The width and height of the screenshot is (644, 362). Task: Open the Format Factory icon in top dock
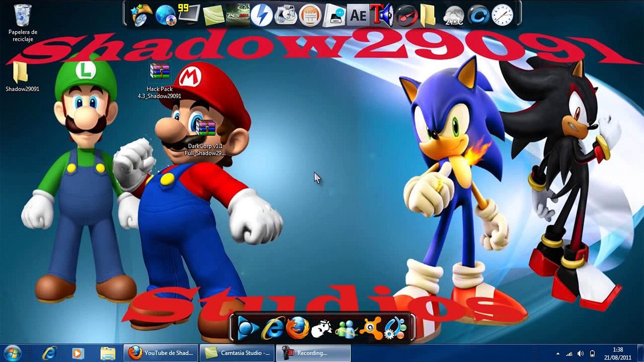tap(286, 15)
